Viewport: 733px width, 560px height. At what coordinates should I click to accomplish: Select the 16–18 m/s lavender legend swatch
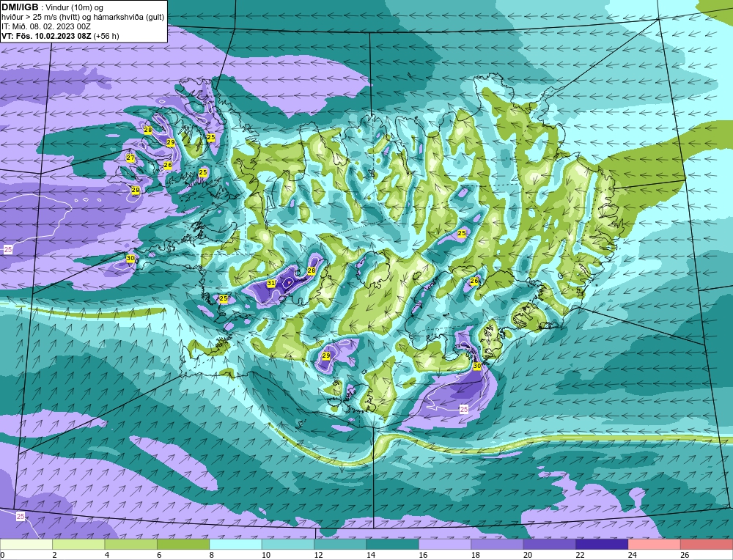pyautogui.click(x=445, y=544)
